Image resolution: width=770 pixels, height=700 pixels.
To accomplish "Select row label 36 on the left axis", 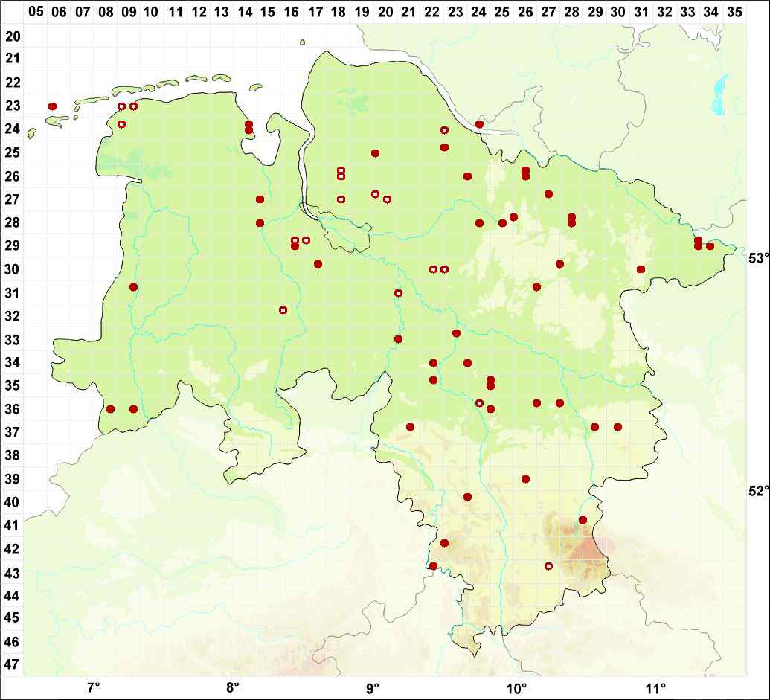I will 13,409.
